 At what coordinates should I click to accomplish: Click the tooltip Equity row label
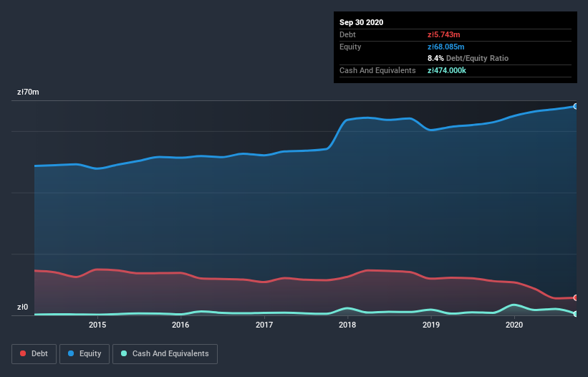[x=350, y=47]
